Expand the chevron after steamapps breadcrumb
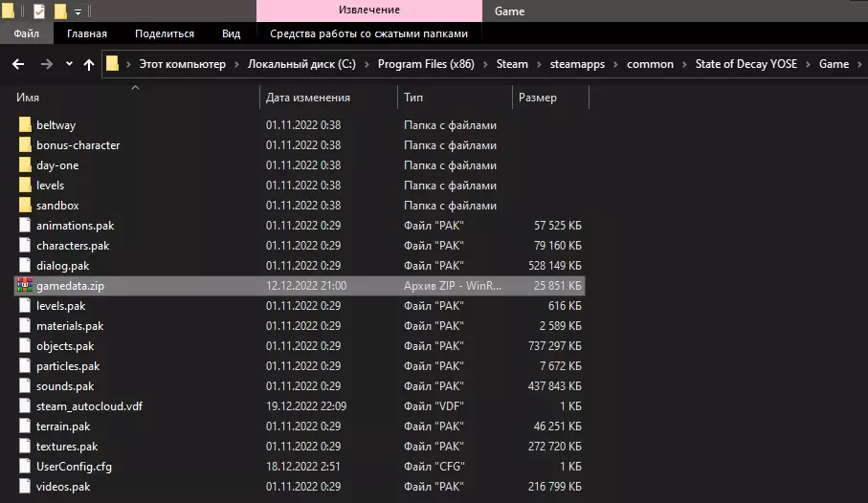 tap(615, 64)
